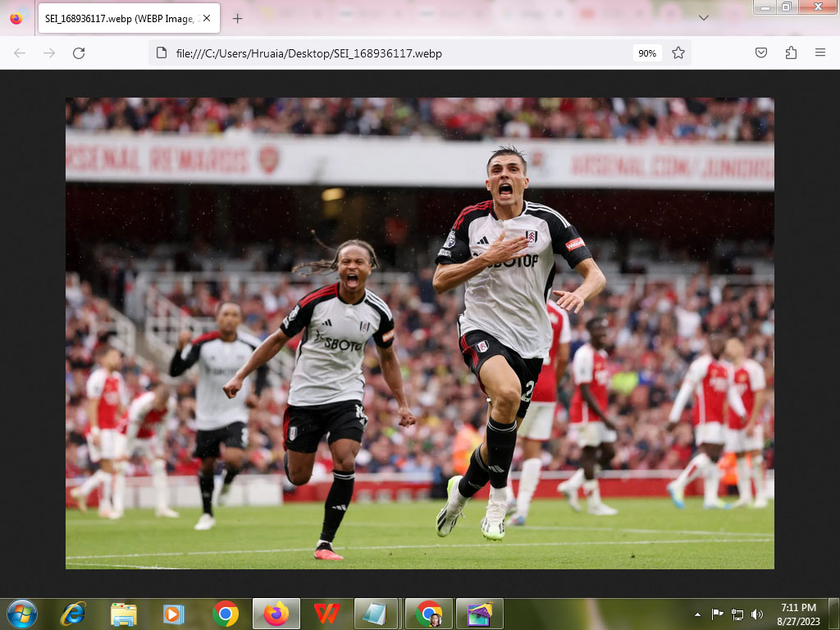Open WPS Office from the taskbar

[327, 613]
